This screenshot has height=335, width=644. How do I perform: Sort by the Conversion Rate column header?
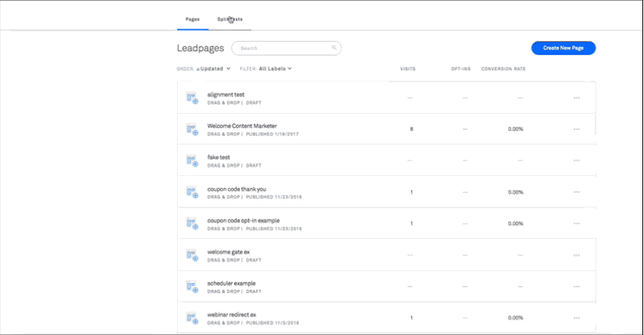503,69
